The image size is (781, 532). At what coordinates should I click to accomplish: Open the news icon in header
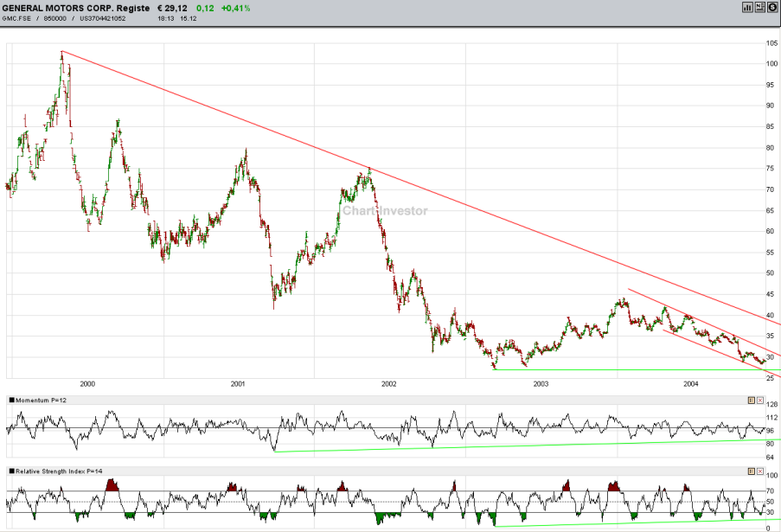(759, 7)
